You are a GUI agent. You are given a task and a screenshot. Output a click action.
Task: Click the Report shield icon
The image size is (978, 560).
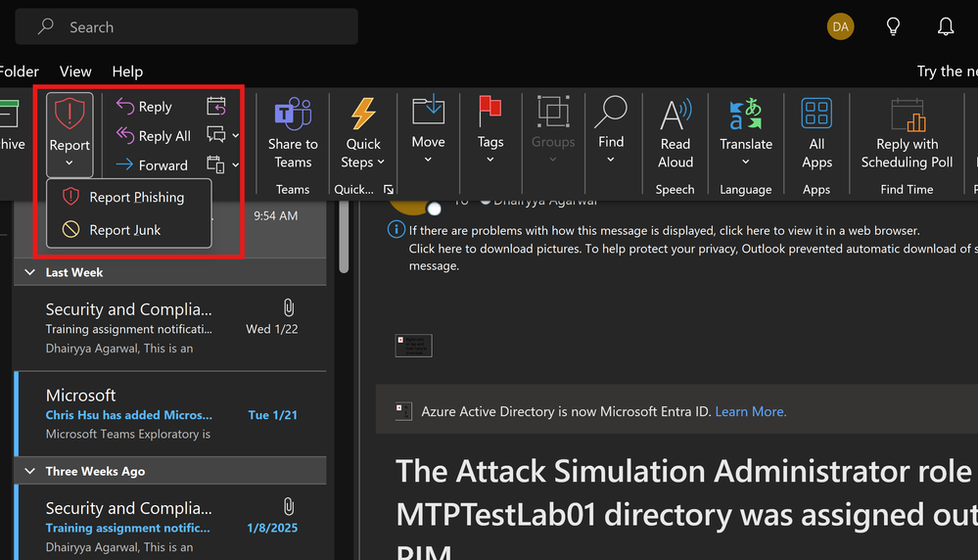point(70,115)
